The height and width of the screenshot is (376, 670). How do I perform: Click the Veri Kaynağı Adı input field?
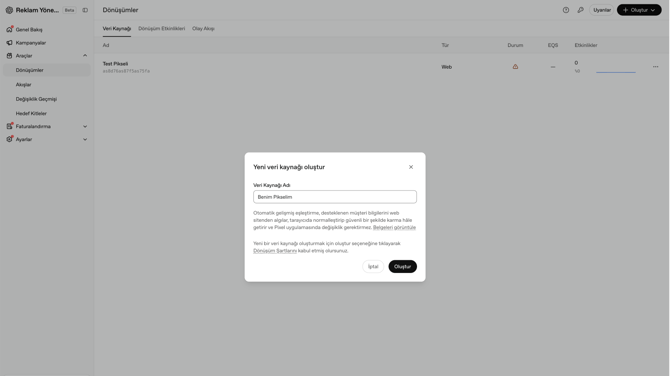tap(335, 197)
